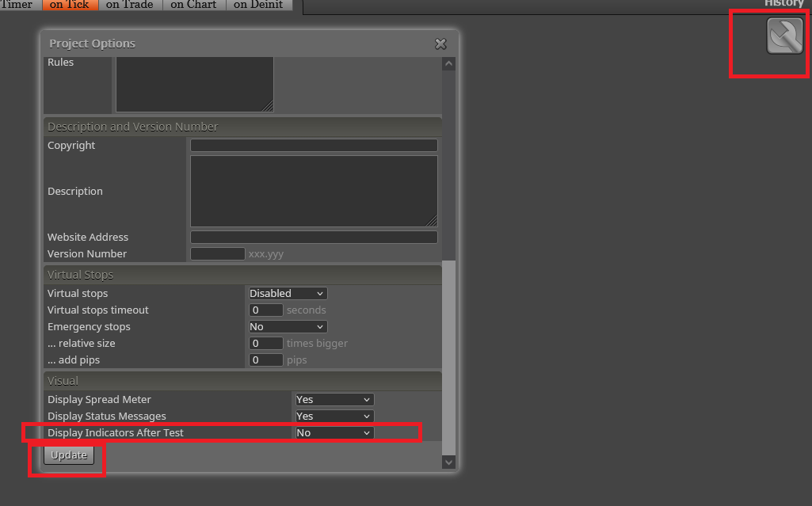Open the Display Status Messages dropdown
The width and height of the screenshot is (812, 506).
334,416
